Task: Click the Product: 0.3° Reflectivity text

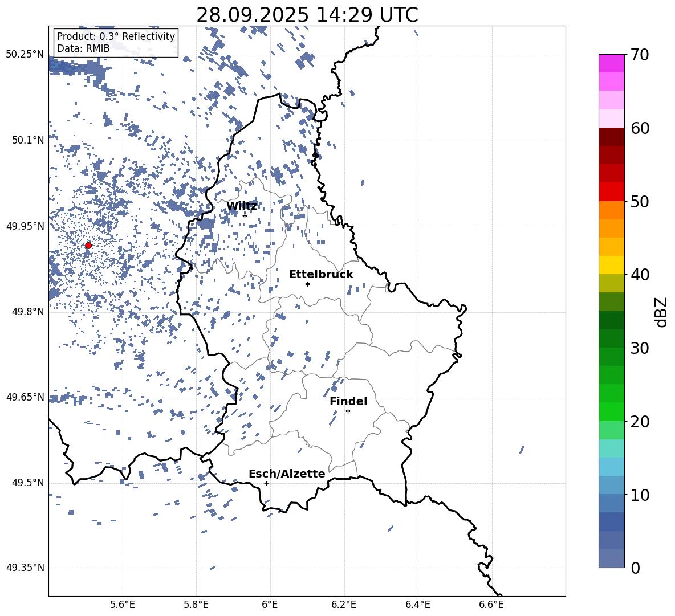Action: 116,36
